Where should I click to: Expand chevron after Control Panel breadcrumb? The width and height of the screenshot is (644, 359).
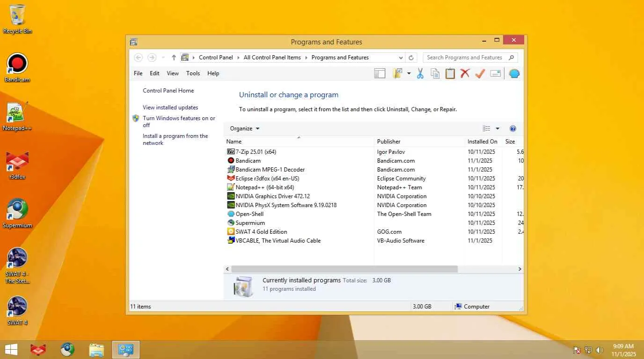point(238,57)
